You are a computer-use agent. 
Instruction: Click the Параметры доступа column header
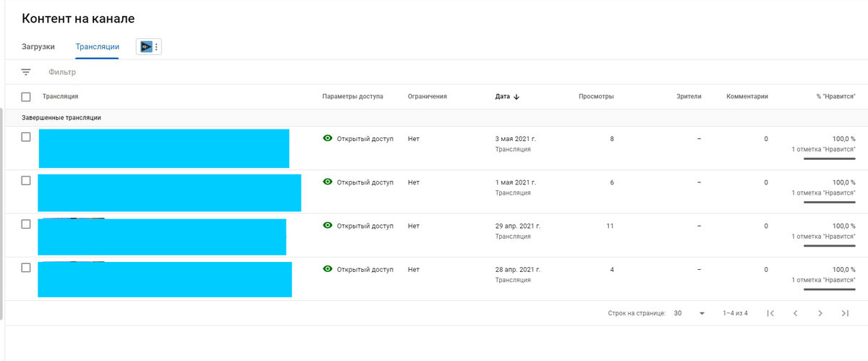[352, 97]
